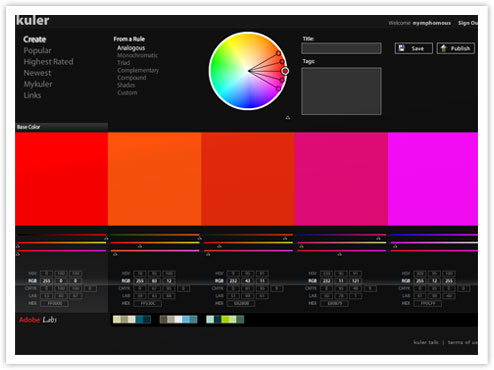The height and width of the screenshot is (370, 494).
Task: Click the From a Rule heading
Action: coord(129,39)
